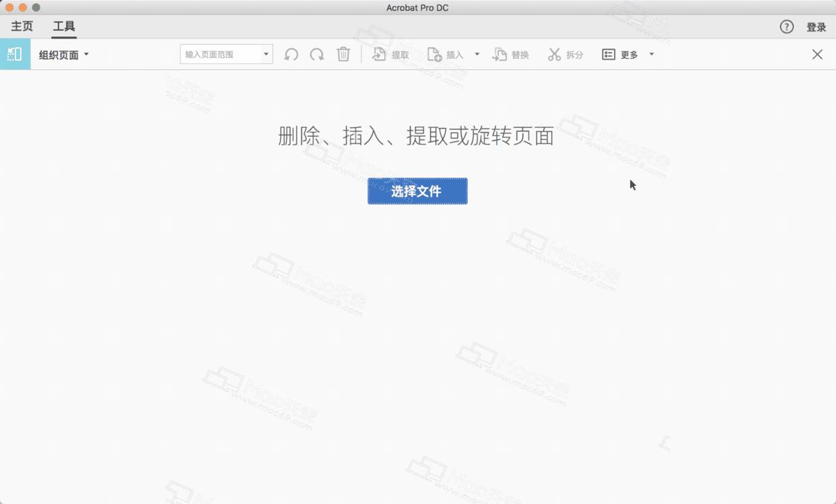
Task: Select the 插入 (Insert) pages icon
Action: (436, 55)
